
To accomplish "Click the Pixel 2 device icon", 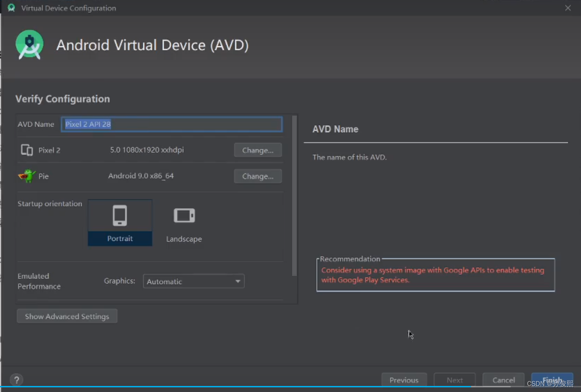I will click(27, 150).
